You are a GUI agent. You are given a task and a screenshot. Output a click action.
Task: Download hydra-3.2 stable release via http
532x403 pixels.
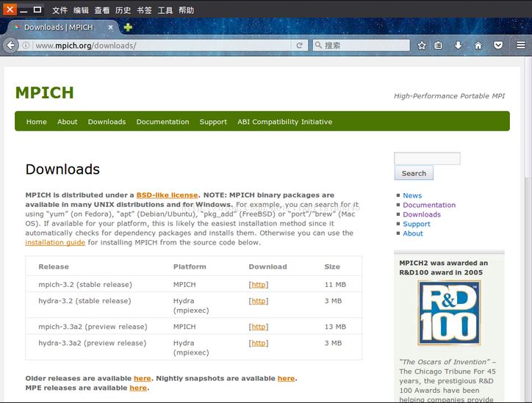pyautogui.click(x=259, y=301)
